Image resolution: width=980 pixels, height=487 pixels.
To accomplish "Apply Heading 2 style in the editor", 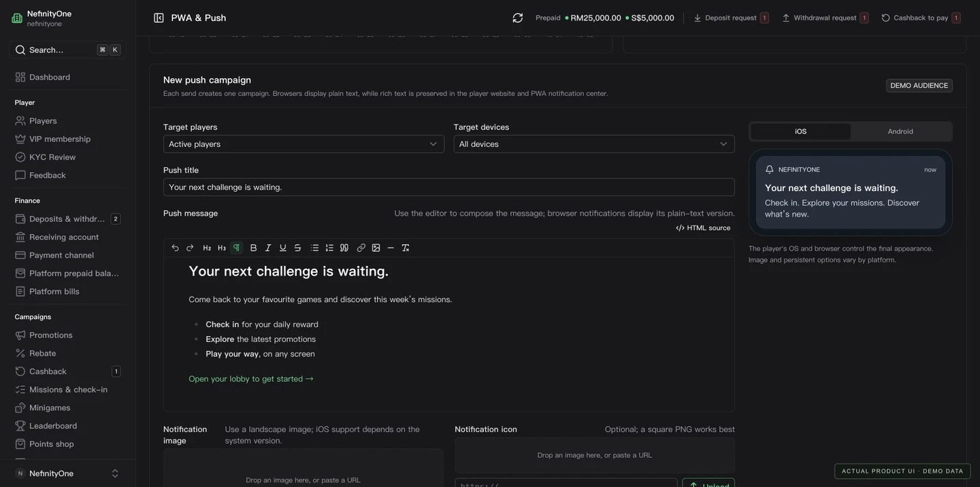I will tap(207, 248).
